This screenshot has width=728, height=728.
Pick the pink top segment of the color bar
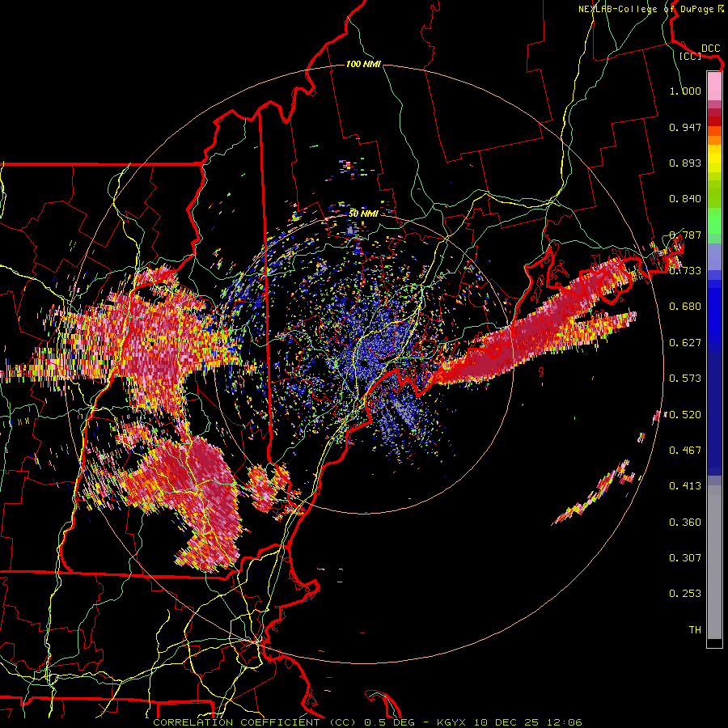[x=714, y=87]
